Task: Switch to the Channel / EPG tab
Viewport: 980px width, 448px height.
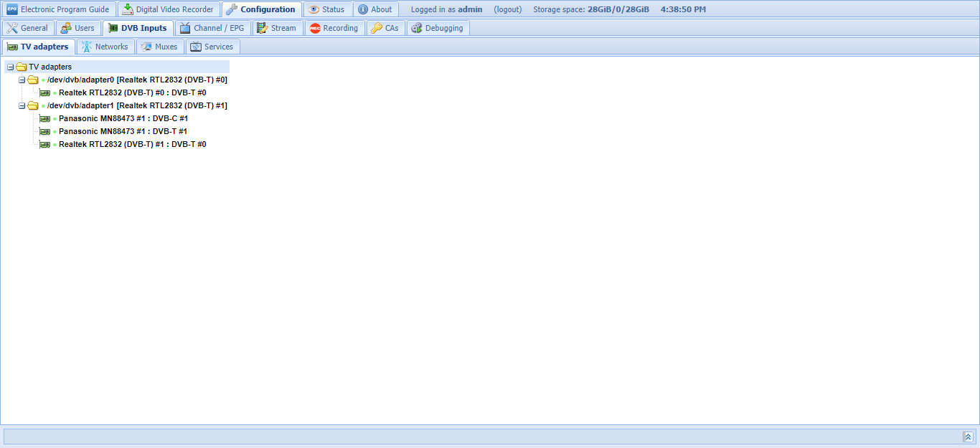Action: tap(212, 28)
